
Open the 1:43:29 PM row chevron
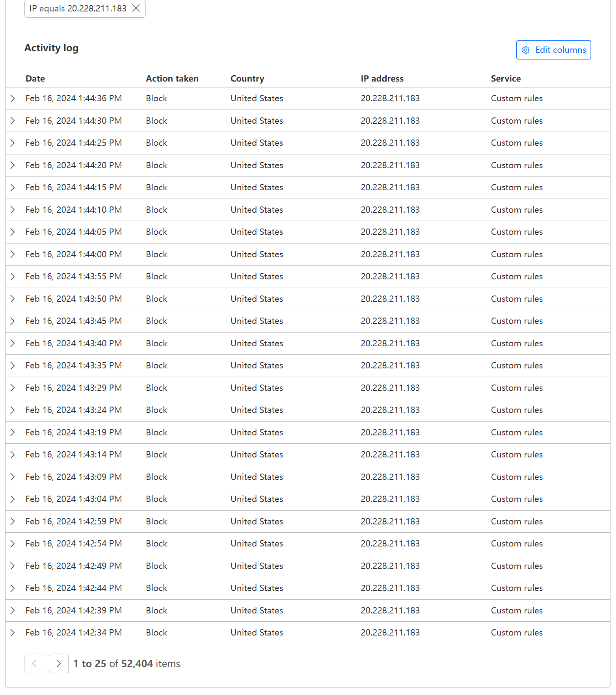point(13,388)
